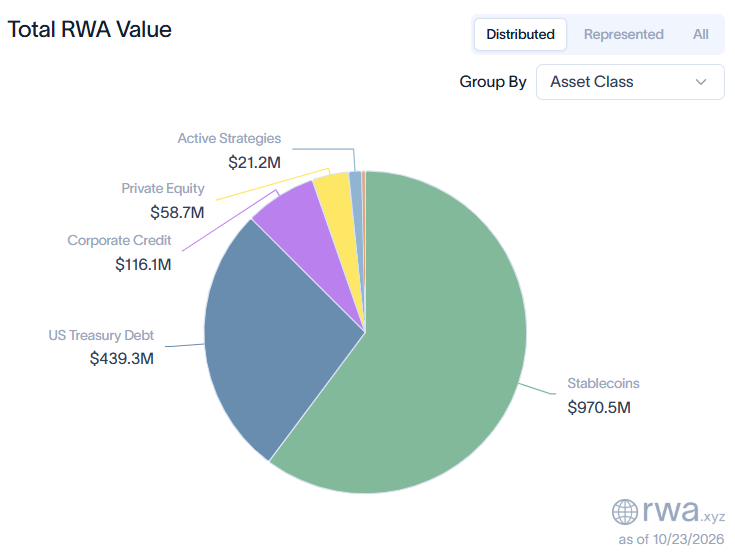Click the Stablecoins label
This screenshot has height=559, width=735.
tap(603, 383)
